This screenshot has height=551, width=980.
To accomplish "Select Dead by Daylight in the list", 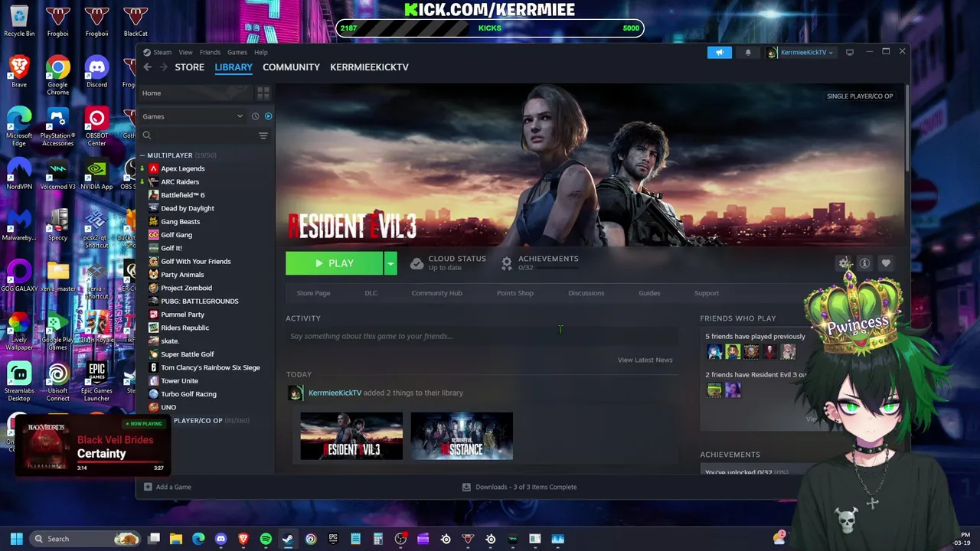I will (x=188, y=208).
